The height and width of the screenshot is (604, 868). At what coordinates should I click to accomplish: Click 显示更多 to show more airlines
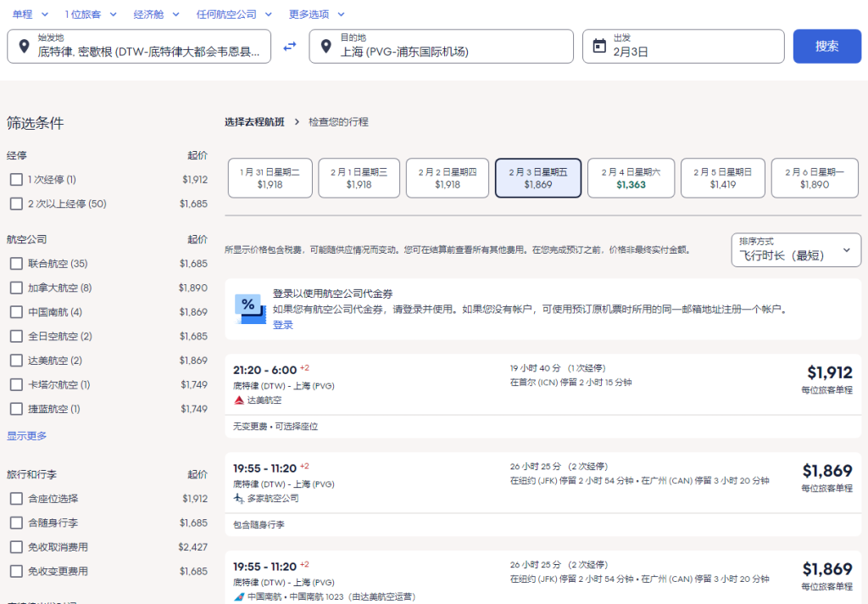tap(27, 436)
